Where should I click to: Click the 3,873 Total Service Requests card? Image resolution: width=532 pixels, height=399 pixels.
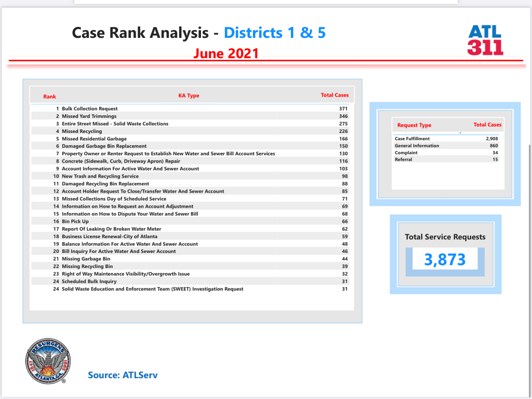point(445,259)
